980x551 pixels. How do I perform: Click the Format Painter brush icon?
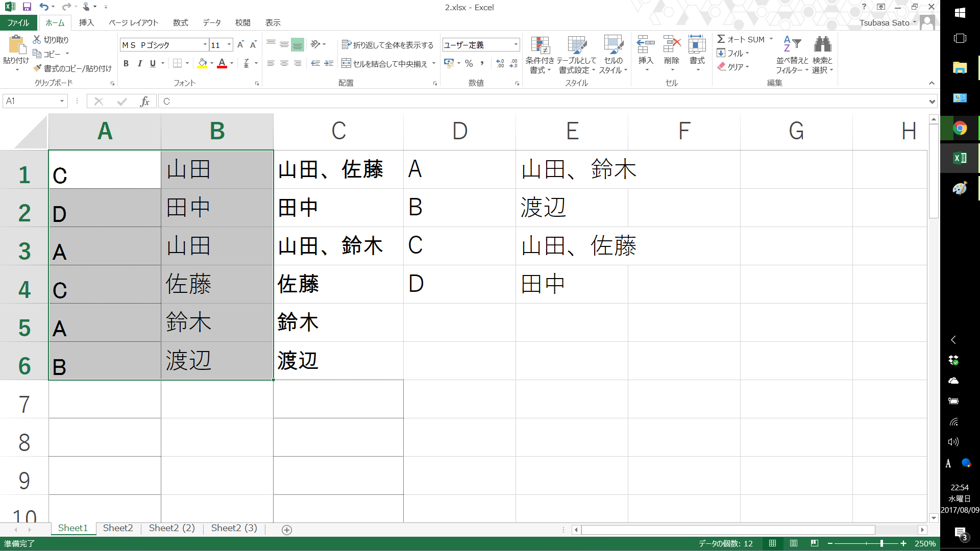[x=37, y=68]
